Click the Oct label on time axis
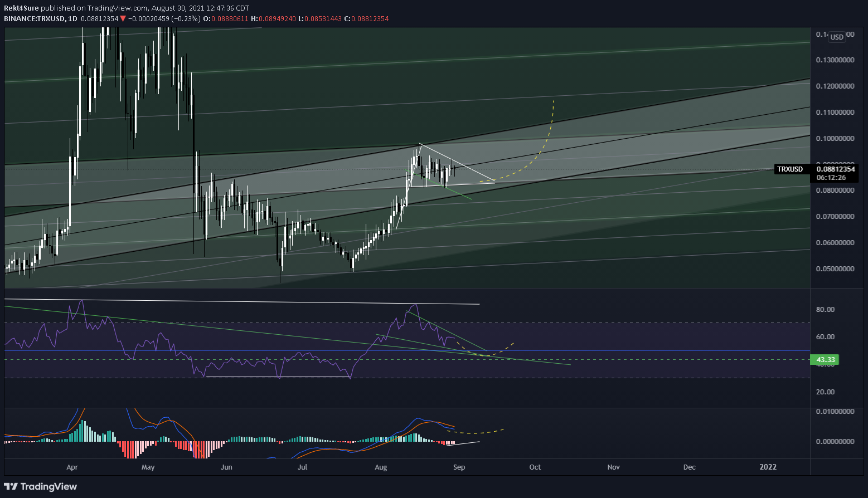868x498 pixels. click(x=535, y=467)
